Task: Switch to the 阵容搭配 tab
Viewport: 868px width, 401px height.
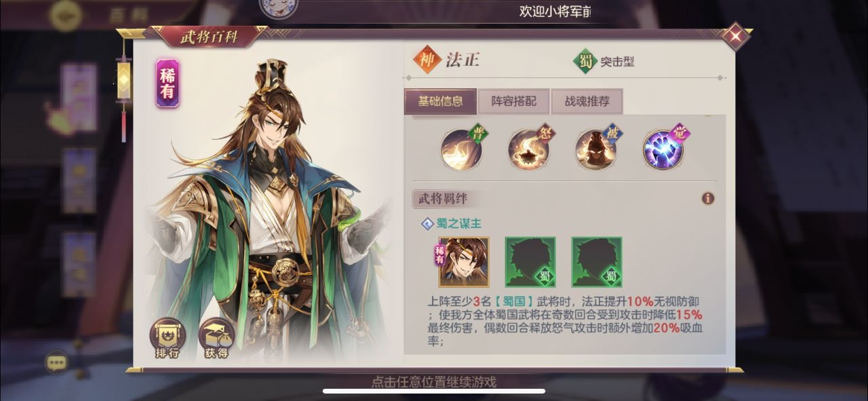Action: (x=513, y=101)
